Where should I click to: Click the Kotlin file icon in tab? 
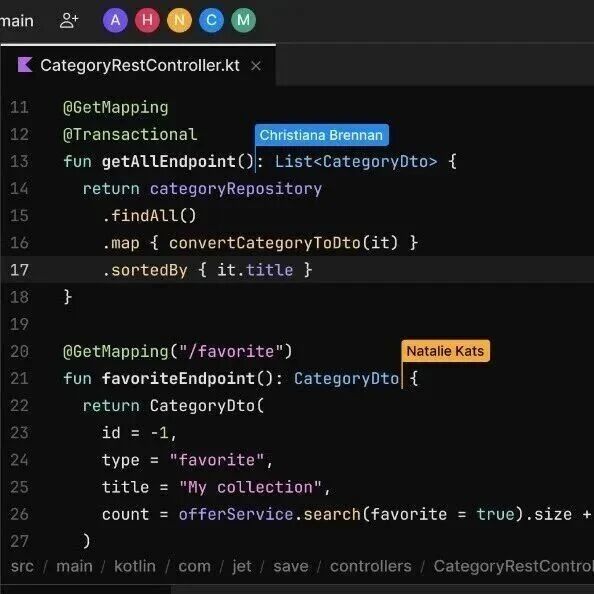pyautogui.click(x=25, y=65)
